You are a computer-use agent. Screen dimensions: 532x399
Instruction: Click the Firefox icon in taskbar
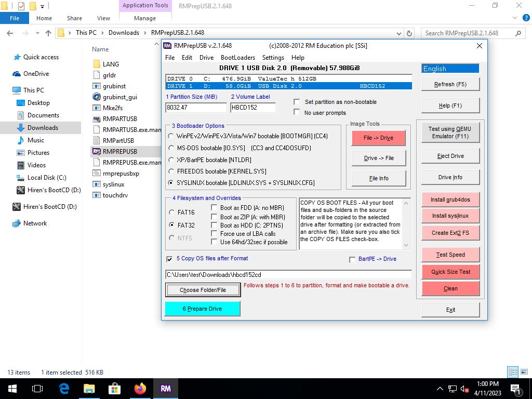(x=140, y=388)
